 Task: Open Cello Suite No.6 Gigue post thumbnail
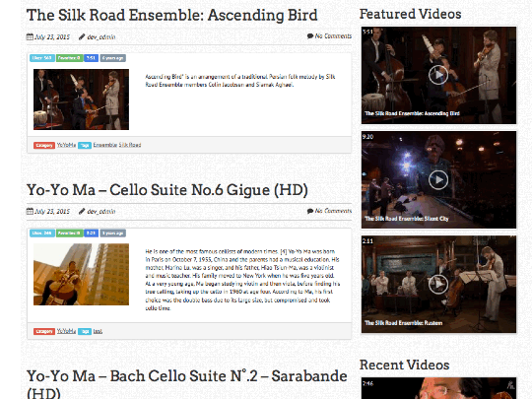point(81,274)
